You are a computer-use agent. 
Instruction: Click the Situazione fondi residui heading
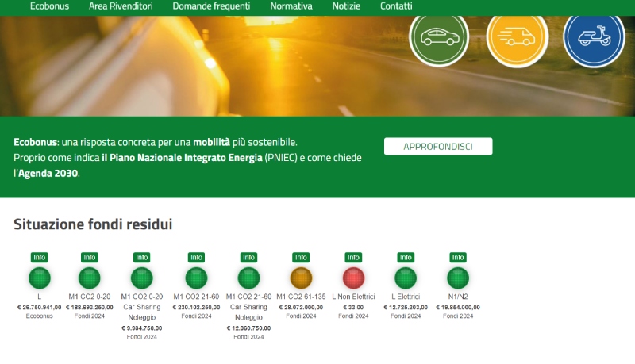(x=93, y=224)
